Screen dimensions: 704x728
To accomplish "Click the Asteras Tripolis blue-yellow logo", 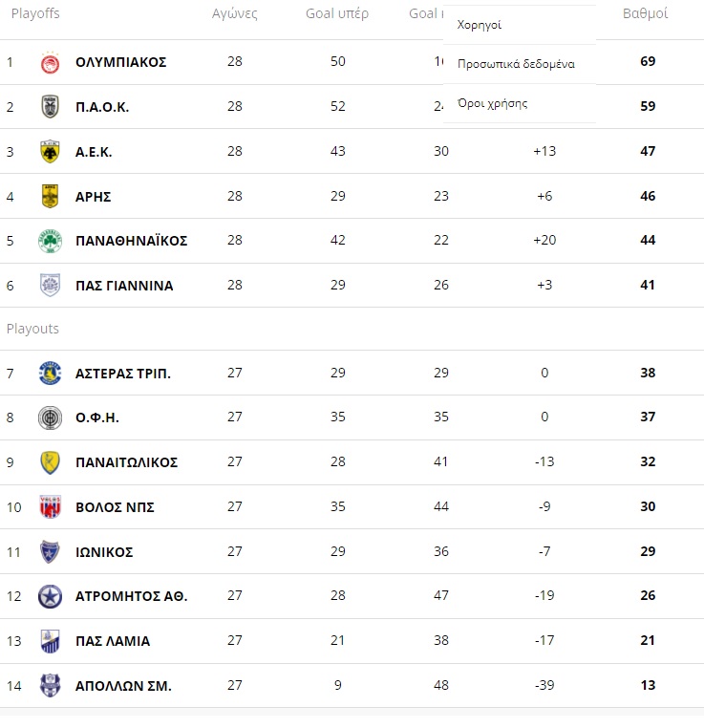I will [x=50, y=374].
